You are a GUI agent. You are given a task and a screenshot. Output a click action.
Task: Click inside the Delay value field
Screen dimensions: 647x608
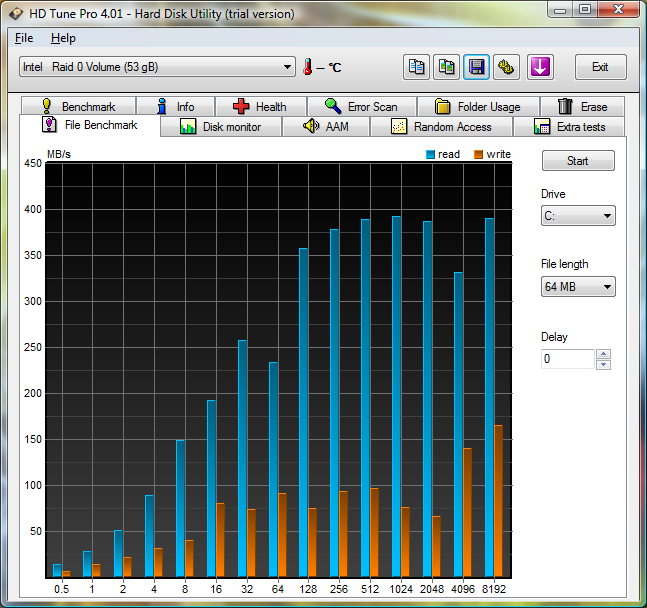pyautogui.click(x=567, y=359)
